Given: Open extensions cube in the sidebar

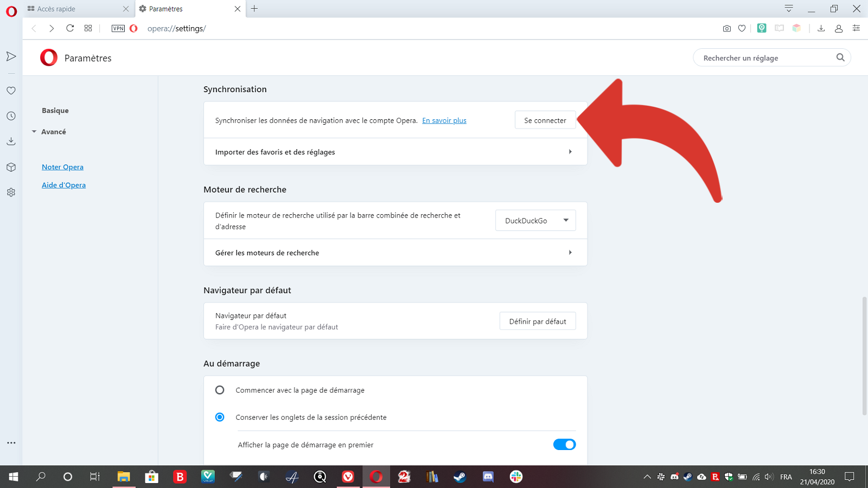Looking at the screenshot, I should 11,167.
